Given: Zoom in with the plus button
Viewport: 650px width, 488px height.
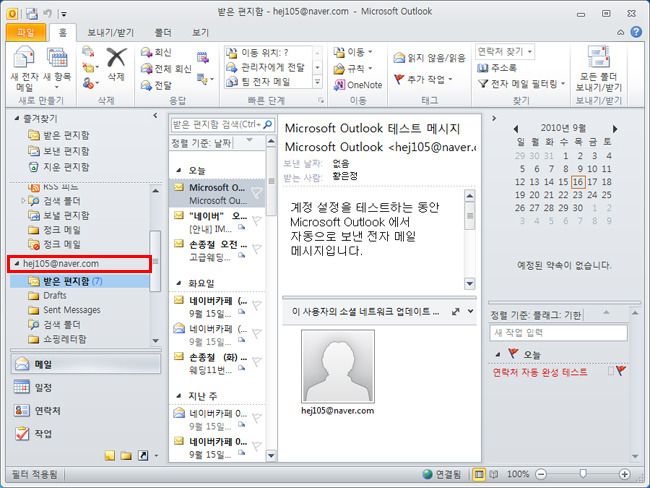Looking at the screenshot, I should click(624, 473).
